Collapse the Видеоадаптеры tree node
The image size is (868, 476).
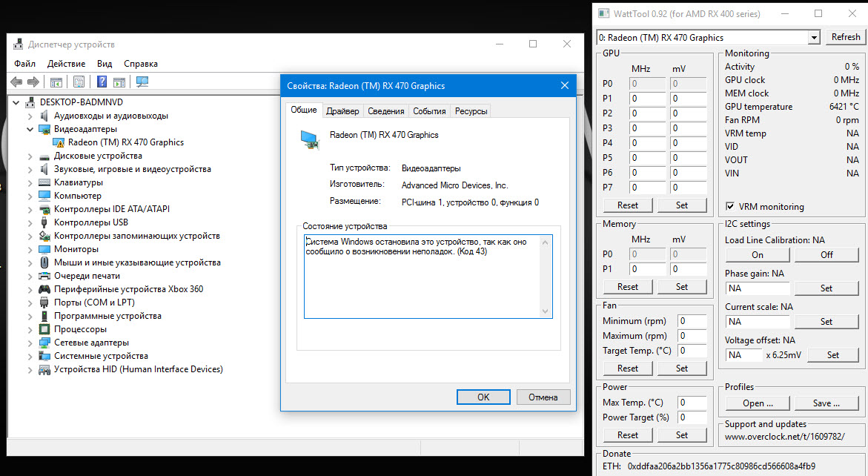(30, 129)
